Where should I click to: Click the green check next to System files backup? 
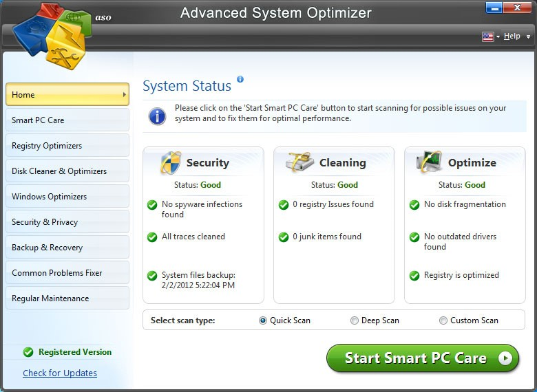click(152, 276)
